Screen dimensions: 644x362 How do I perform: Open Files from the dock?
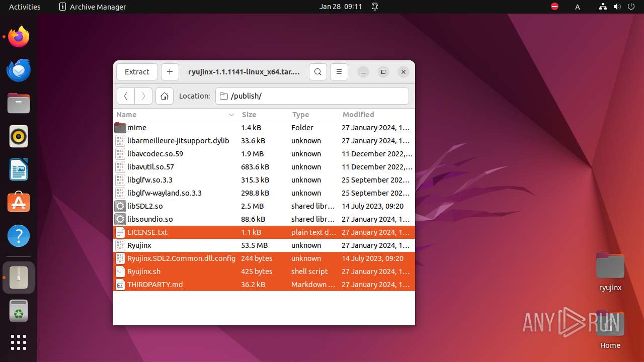tap(19, 103)
